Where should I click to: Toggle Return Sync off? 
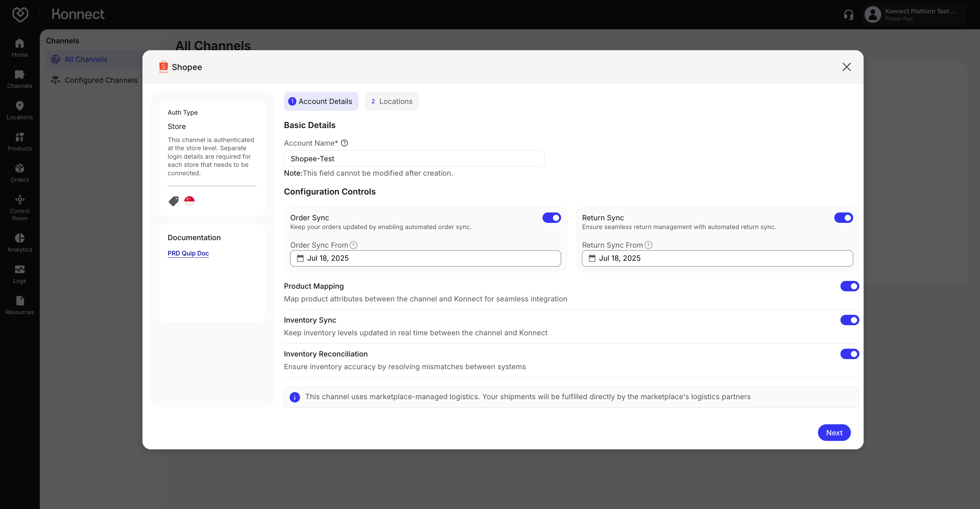(x=843, y=218)
